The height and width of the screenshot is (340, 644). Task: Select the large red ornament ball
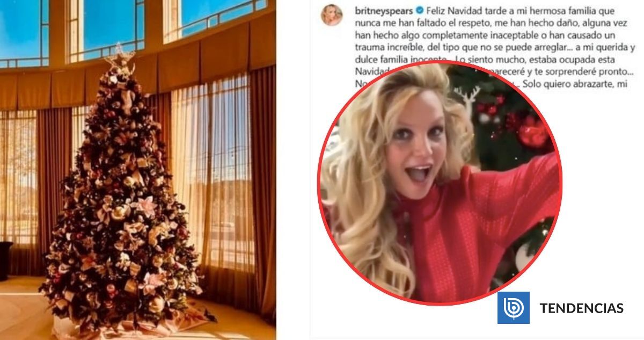[x=533, y=132]
